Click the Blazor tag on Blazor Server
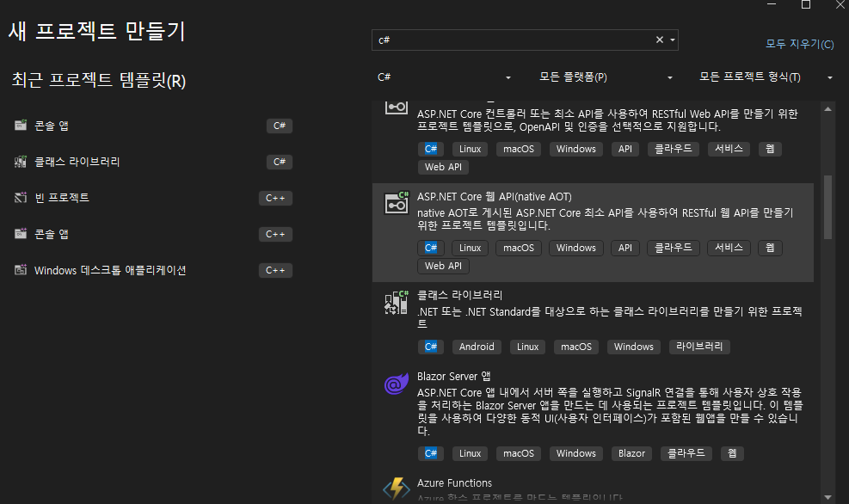 coord(631,453)
